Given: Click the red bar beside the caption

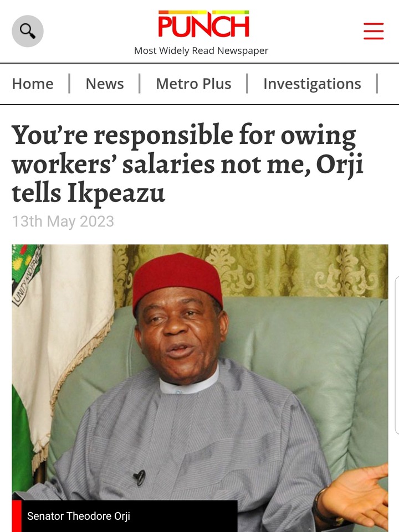Looking at the screenshot, I should (17, 516).
